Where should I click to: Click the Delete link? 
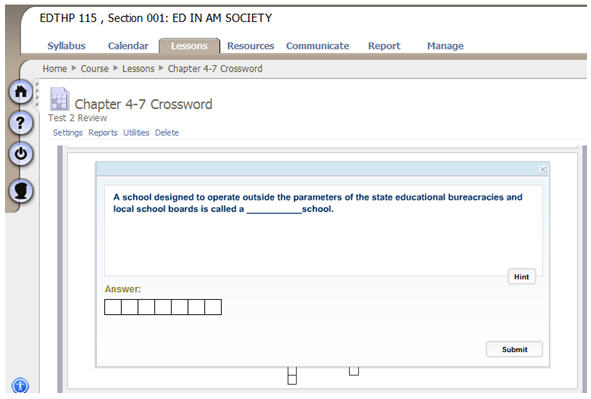[x=167, y=133]
